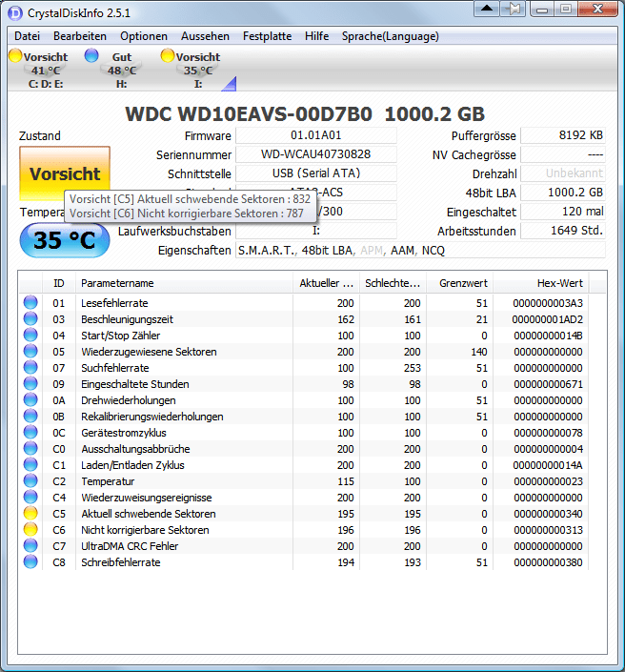The image size is (625, 672).
Task: Click the blue status icon for Beschleunigungszeit
Action: [30, 319]
